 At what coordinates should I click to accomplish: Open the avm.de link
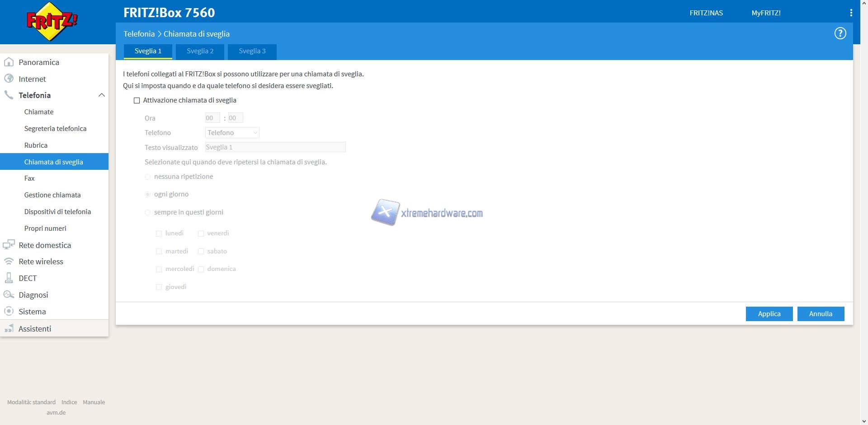(56, 413)
